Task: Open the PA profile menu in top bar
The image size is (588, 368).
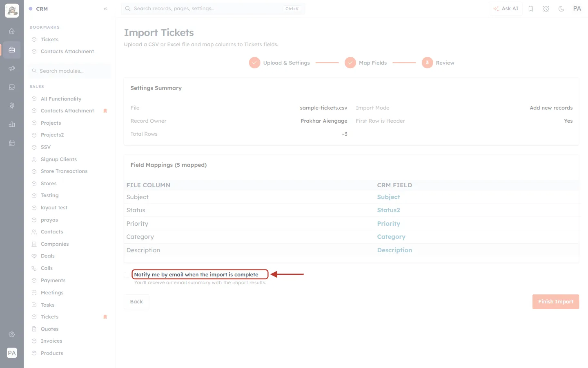Action: coord(577,9)
